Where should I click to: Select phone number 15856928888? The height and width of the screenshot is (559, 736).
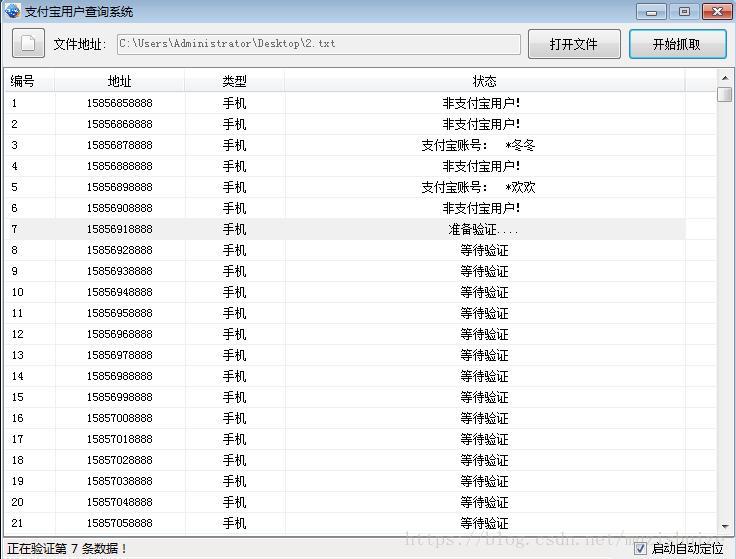(120, 250)
